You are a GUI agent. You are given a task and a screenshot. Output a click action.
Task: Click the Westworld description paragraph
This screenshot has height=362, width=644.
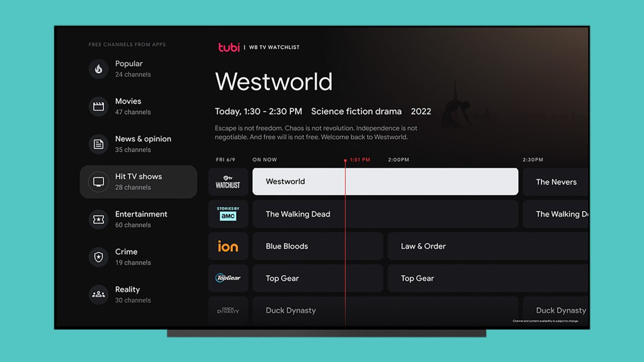pos(316,132)
